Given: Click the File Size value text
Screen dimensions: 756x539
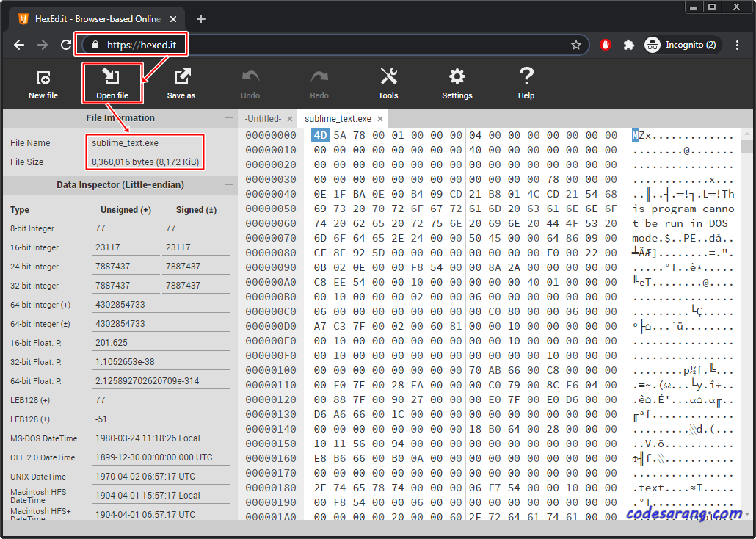Looking at the screenshot, I should 145,162.
